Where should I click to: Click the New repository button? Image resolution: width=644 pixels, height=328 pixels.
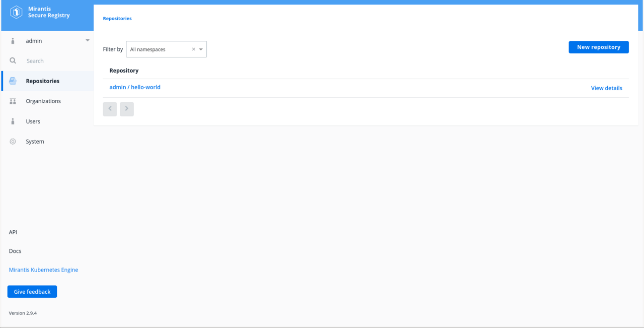tap(599, 47)
